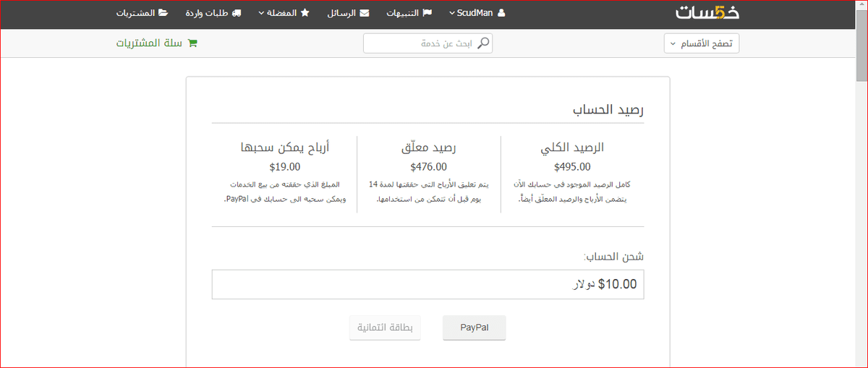Focus the ابحث عن خدمة search field

[x=427, y=43]
